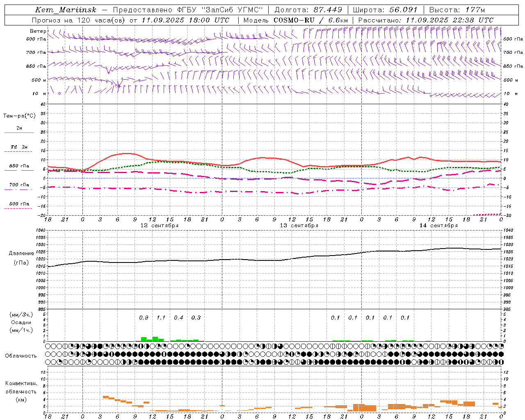Click the 14 сентября date label
Screen dimensions: 525x420
click(x=438, y=226)
